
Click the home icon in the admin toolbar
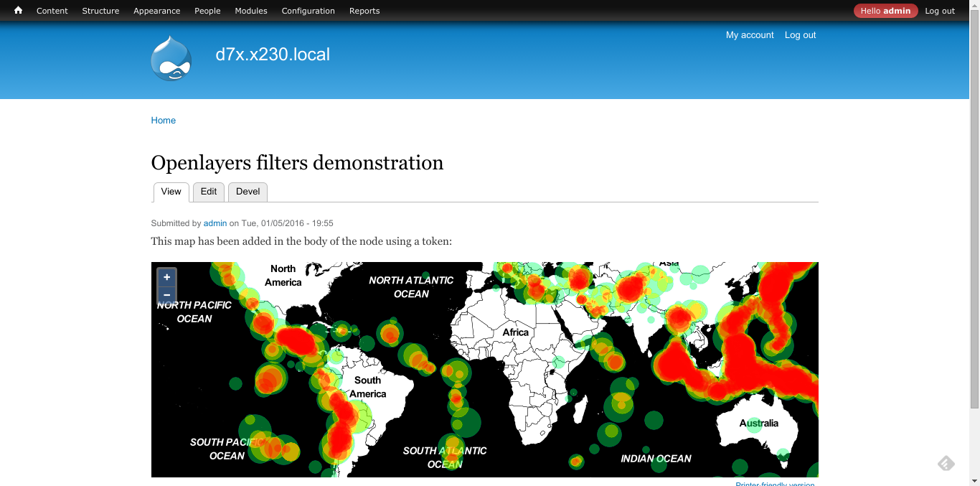pyautogui.click(x=17, y=10)
